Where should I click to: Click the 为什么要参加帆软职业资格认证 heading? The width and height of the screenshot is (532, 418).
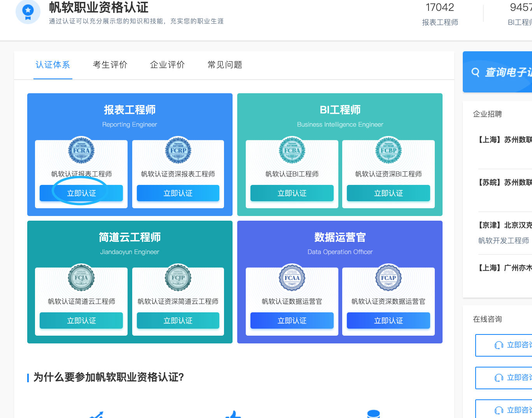coord(108,377)
